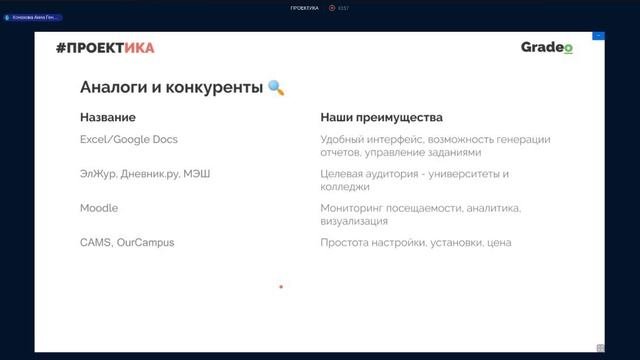Click text 'Удобный интерфейс, возможность генерации'
This screenshot has width=640, height=360.
pos(436,140)
